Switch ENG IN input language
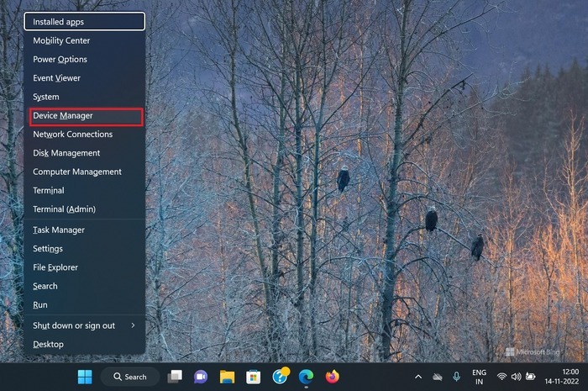The image size is (588, 391). [x=480, y=377]
